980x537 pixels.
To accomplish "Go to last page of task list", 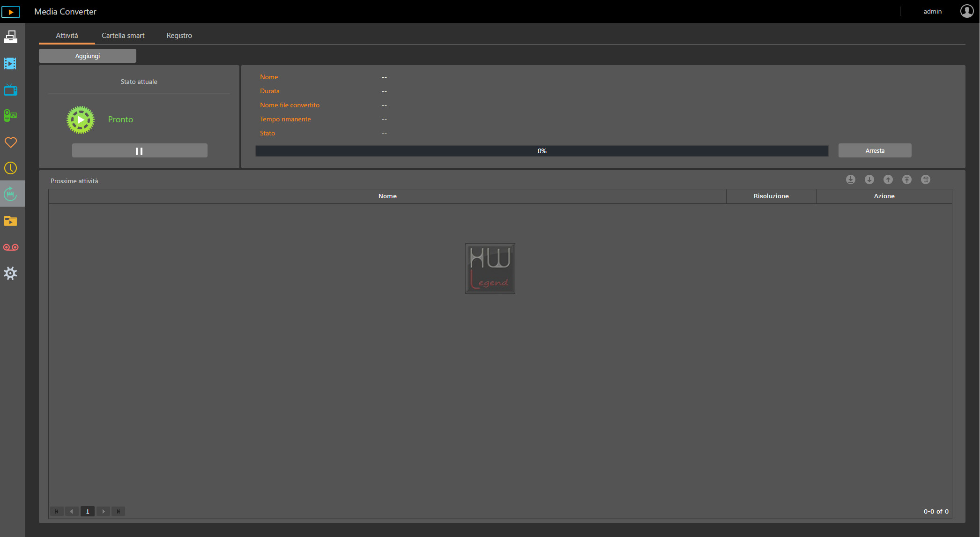I will coord(118,511).
